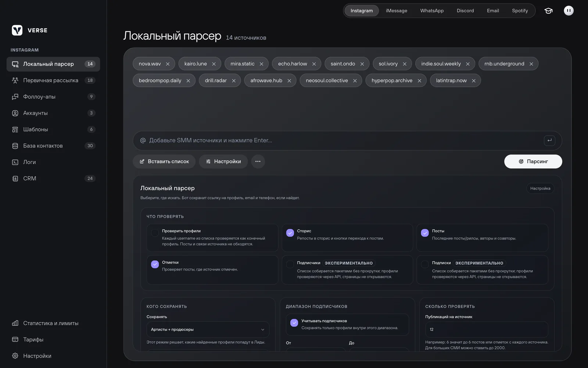The width and height of the screenshot is (588, 368).
Task: Click the Настройки button under the source field
Action: [223, 162]
